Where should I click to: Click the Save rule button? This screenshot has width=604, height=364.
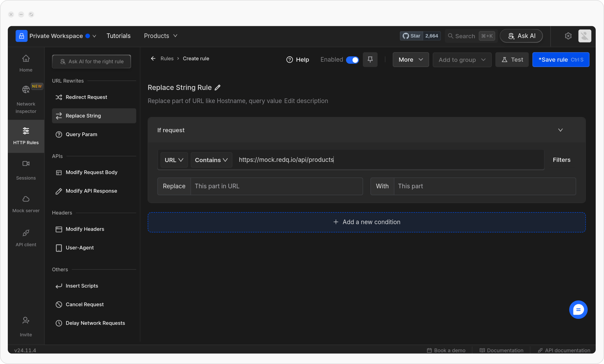560,60
